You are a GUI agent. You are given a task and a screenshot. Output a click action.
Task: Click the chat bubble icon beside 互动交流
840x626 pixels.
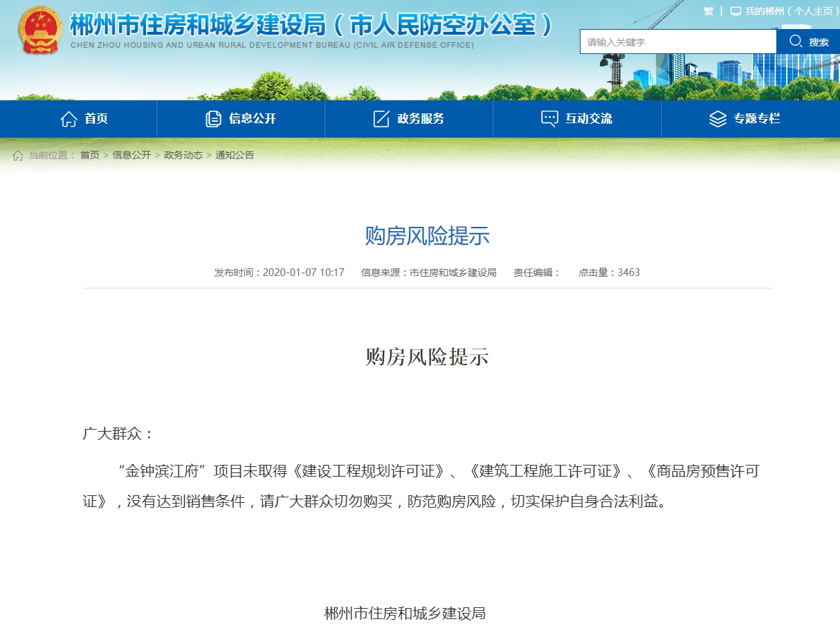549,119
